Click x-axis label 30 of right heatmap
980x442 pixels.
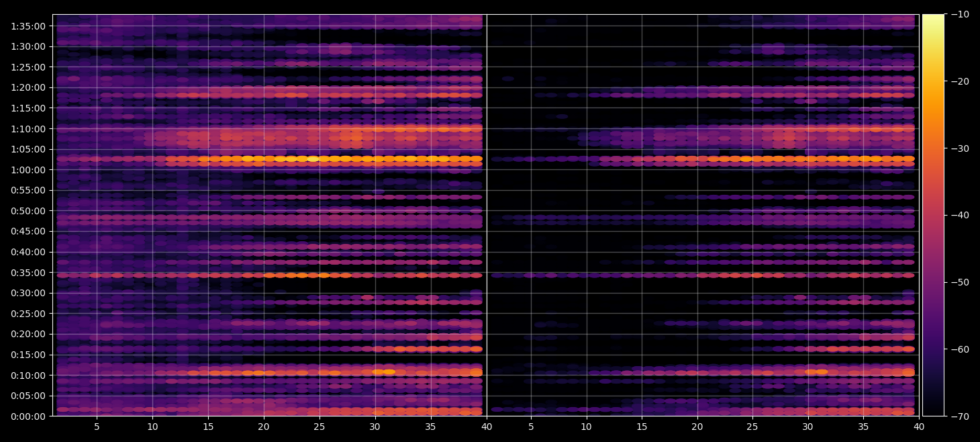(808, 427)
